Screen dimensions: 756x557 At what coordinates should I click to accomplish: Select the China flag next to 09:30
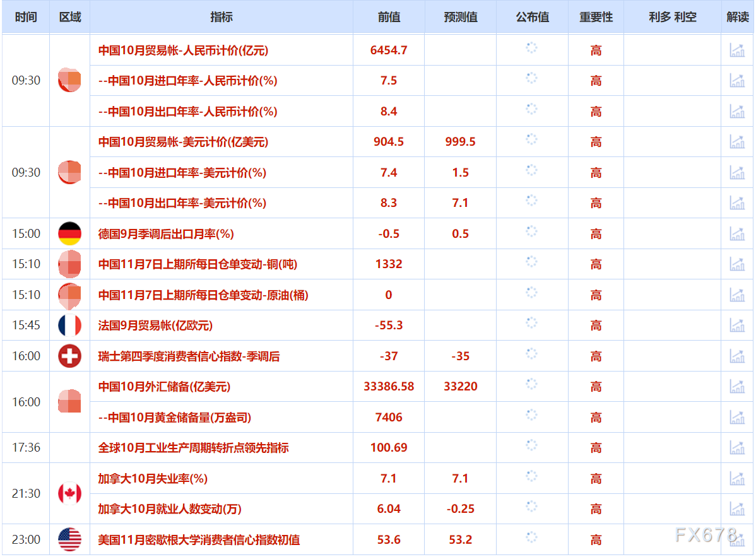[x=69, y=81]
